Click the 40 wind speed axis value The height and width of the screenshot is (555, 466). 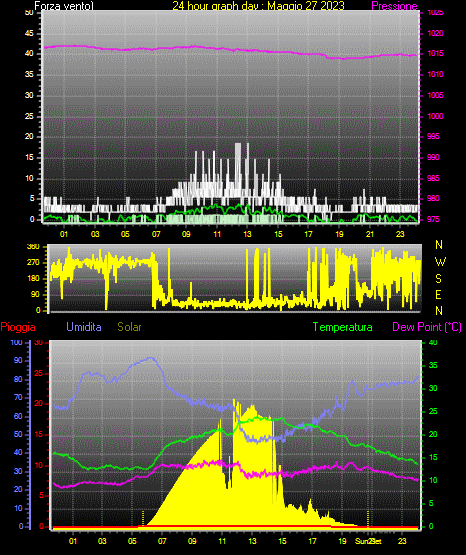[29, 54]
